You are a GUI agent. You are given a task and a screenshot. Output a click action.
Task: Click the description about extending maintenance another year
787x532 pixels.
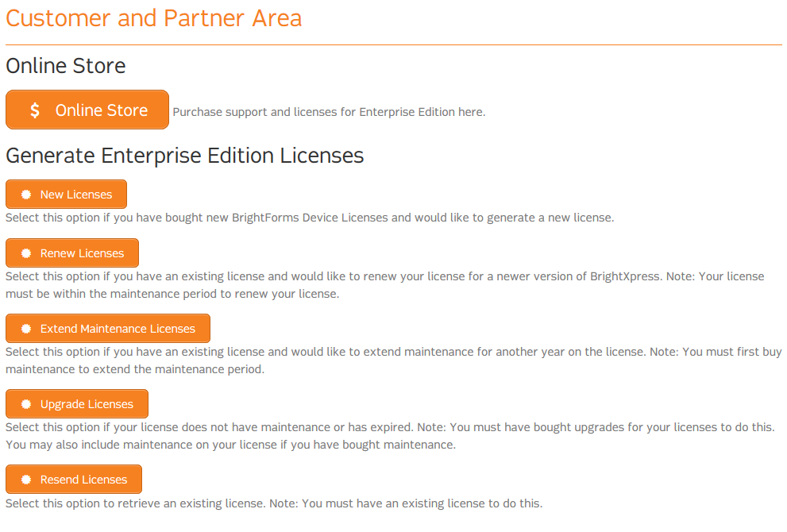click(393, 352)
